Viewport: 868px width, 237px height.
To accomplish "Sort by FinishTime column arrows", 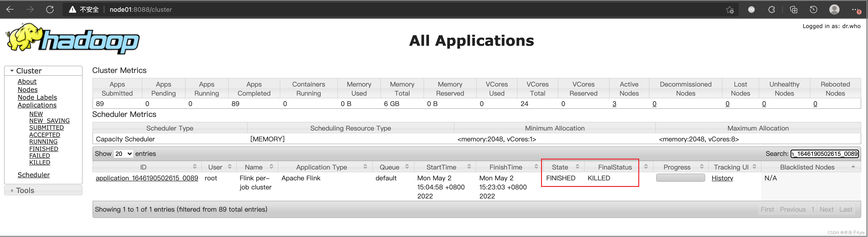I will click(536, 167).
